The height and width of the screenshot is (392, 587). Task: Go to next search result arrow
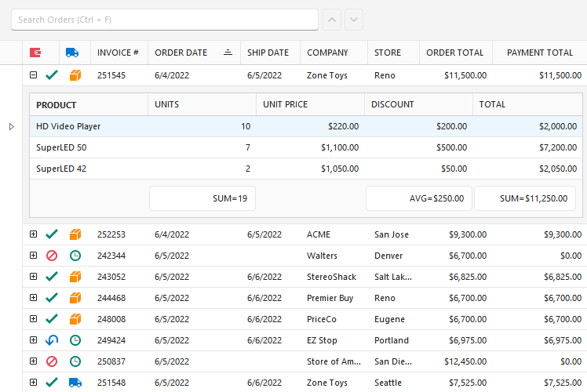coord(354,20)
